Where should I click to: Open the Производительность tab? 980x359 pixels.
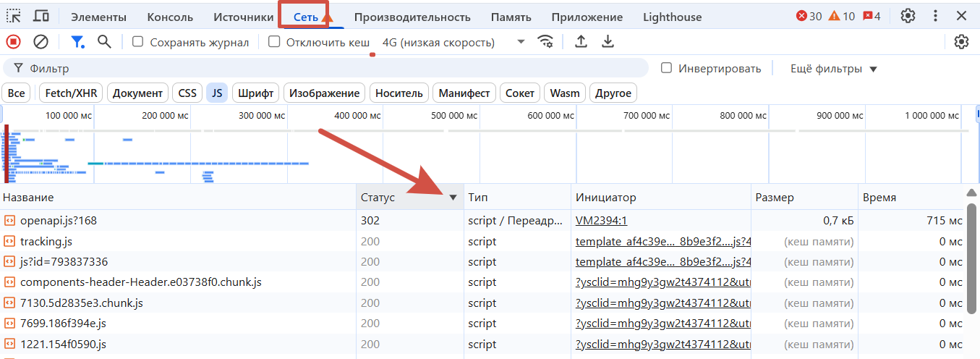point(412,17)
